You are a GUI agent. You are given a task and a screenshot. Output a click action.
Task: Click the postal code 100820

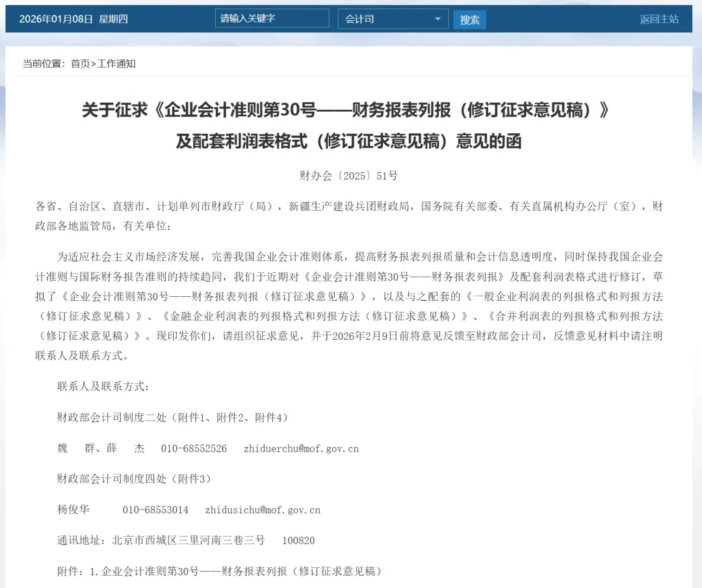click(298, 541)
